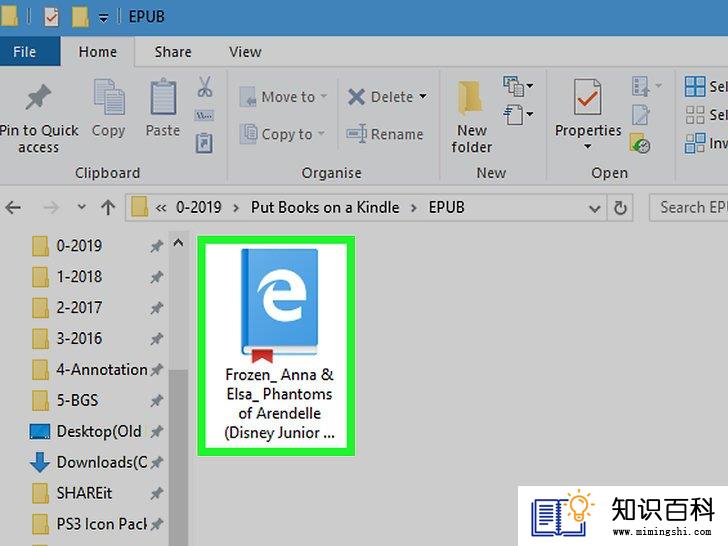728x546 pixels.
Task: Click the Paste clipboard icon
Action: [163, 96]
